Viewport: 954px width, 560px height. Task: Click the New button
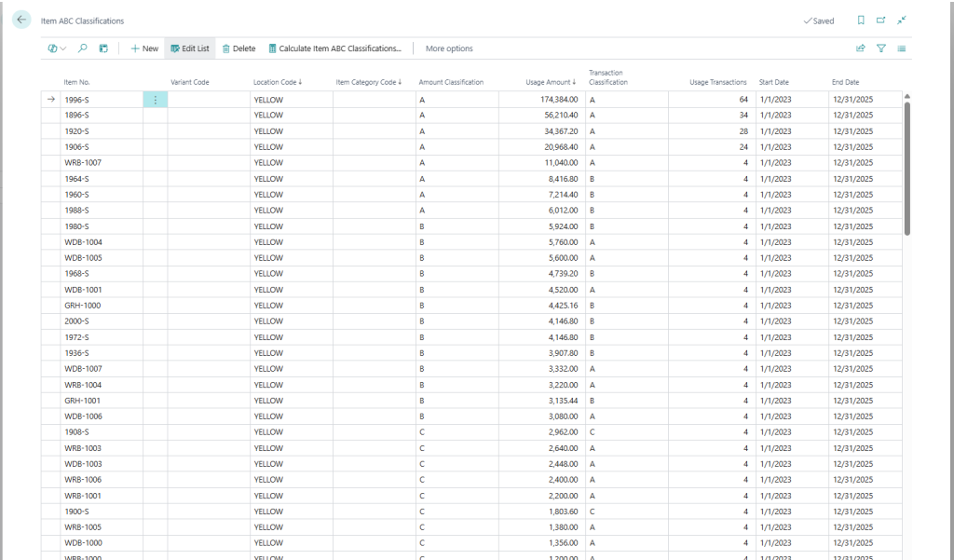144,48
